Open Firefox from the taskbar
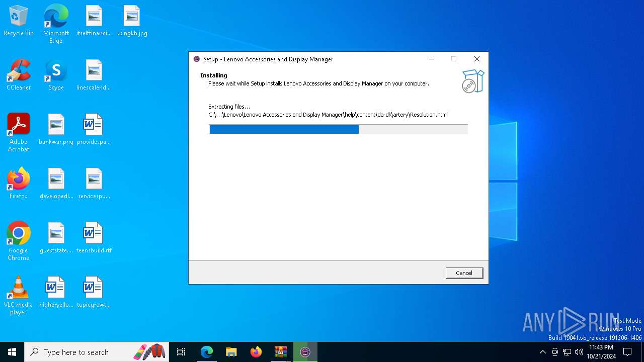644x362 pixels. tap(256, 352)
